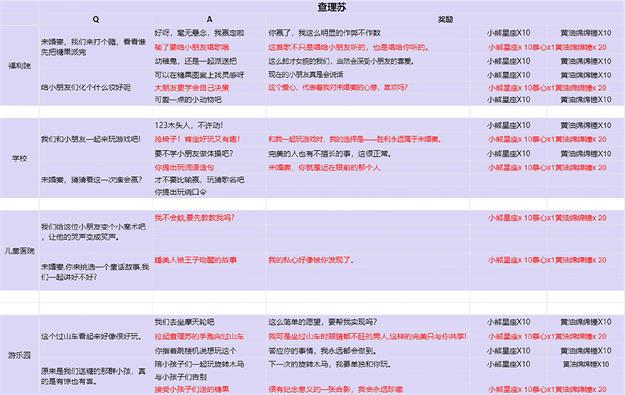The width and height of the screenshot is (625, 395).
Task: Click the red reply starting '和我一起玩游戏时'
Action: (354, 140)
